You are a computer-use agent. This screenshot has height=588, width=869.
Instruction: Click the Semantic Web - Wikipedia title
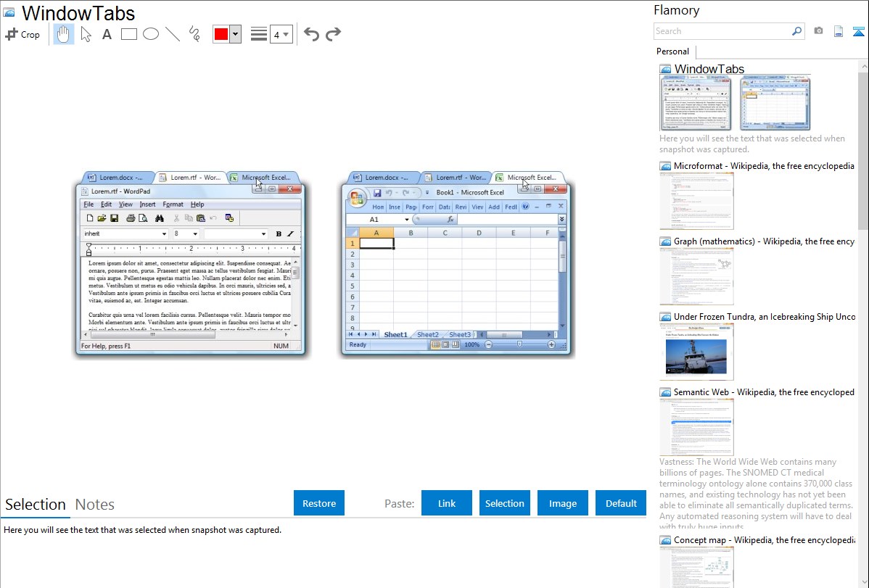(x=764, y=392)
